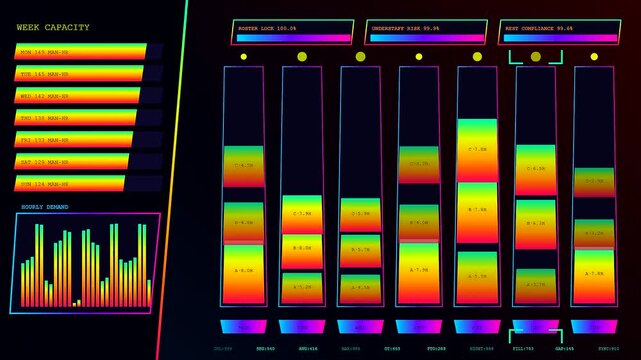Click the SUN 124 MAN-HR capacity bar
Viewport: 641px width, 360px height.
pos(88,184)
